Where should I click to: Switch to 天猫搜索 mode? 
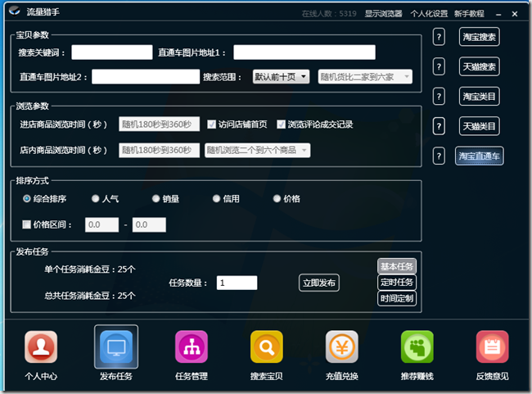click(x=479, y=66)
